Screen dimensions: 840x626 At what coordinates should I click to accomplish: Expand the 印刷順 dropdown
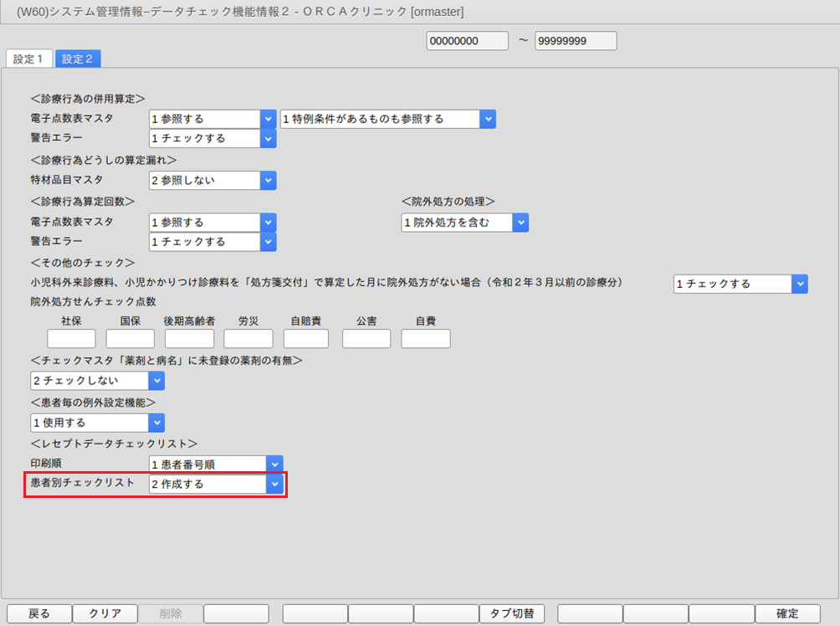tap(274, 464)
